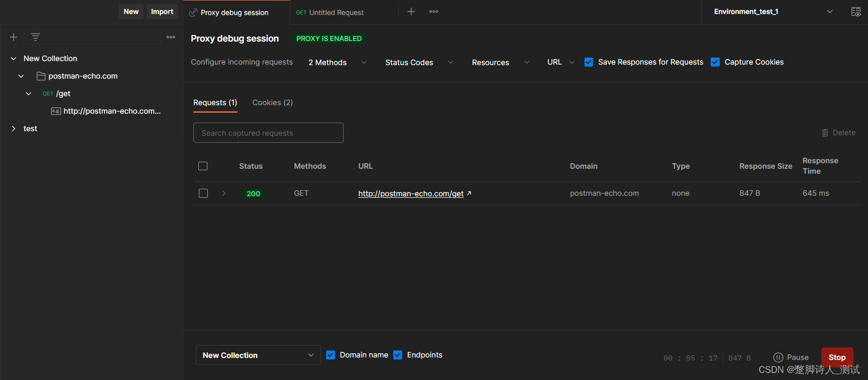The width and height of the screenshot is (868, 380).
Task: Open the 2 Methods dropdown
Action: 338,62
